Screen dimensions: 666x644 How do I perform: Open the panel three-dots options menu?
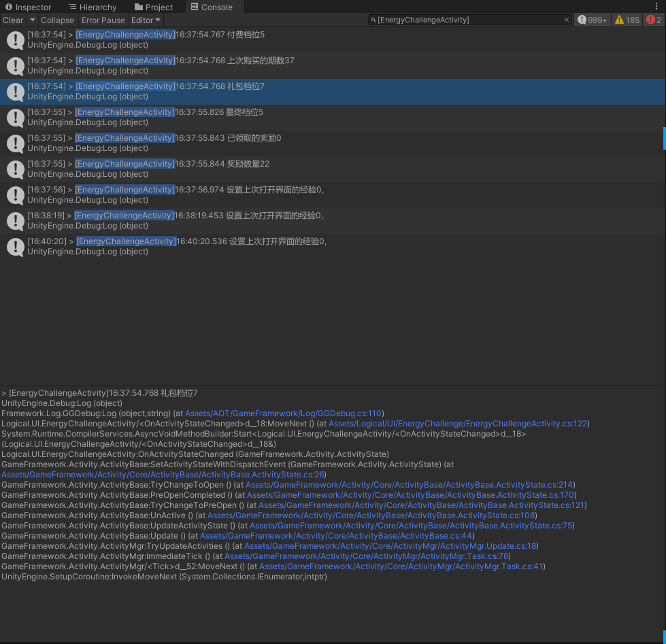coord(656,7)
